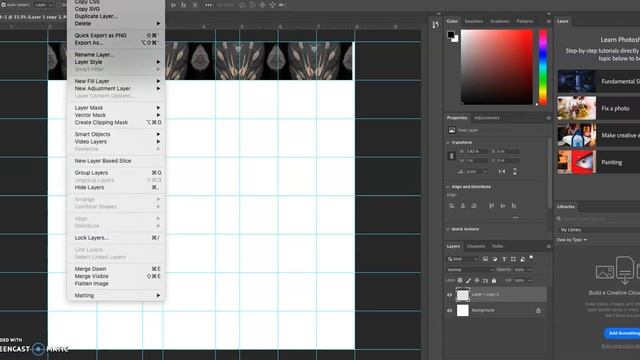Click the foreground/background color swatches
640x360 pixels.
(453, 36)
